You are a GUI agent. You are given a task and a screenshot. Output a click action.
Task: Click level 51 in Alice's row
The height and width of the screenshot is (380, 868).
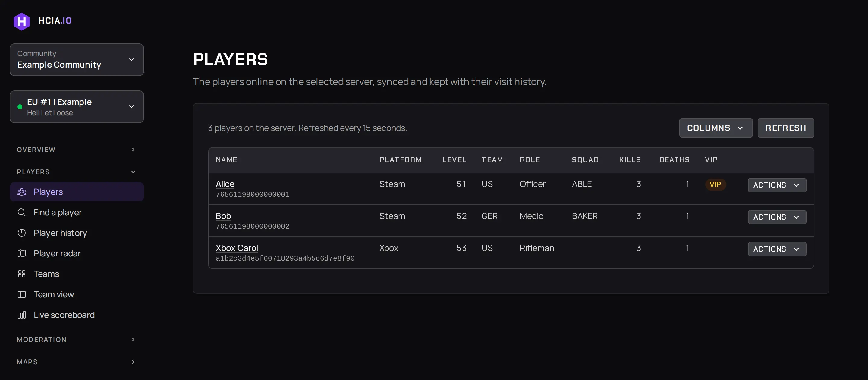(461, 184)
